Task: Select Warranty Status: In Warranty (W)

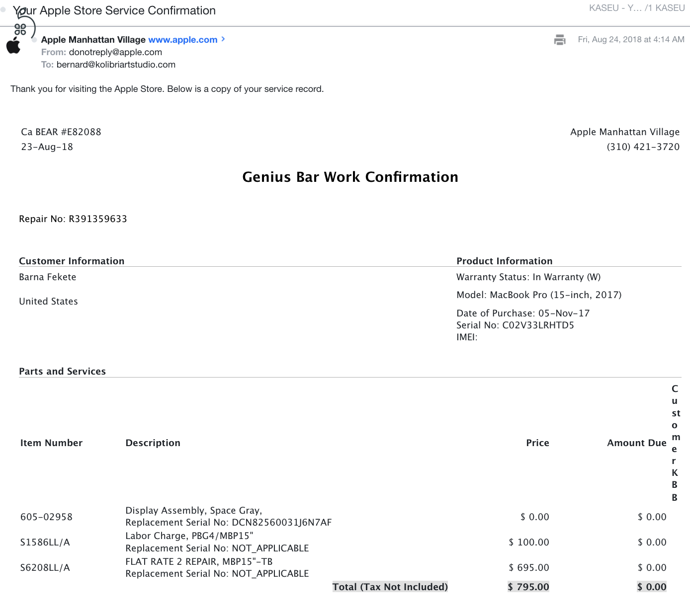Action: [528, 277]
